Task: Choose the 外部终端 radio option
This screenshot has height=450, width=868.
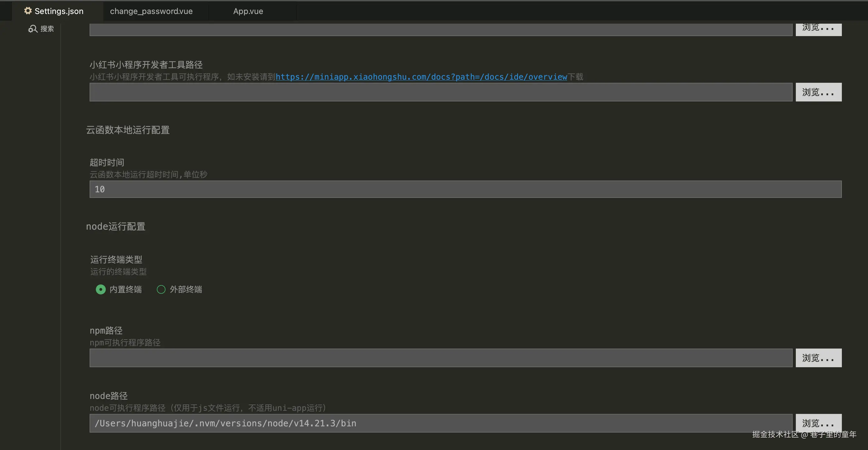Action: [161, 289]
